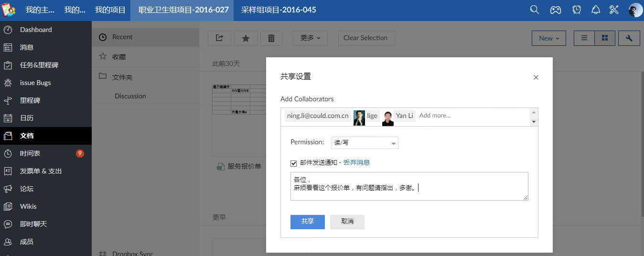Click the Add more collaborators field

pyautogui.click(x=471, y=116)
